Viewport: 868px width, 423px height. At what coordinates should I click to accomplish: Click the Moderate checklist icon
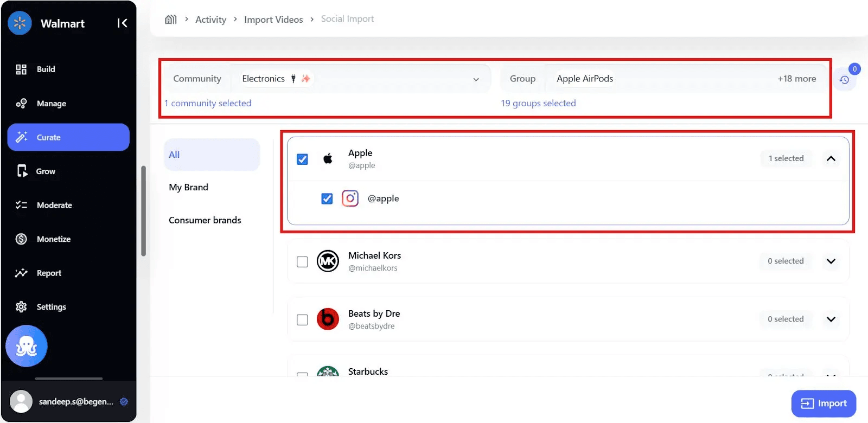[x=21, y=205]
